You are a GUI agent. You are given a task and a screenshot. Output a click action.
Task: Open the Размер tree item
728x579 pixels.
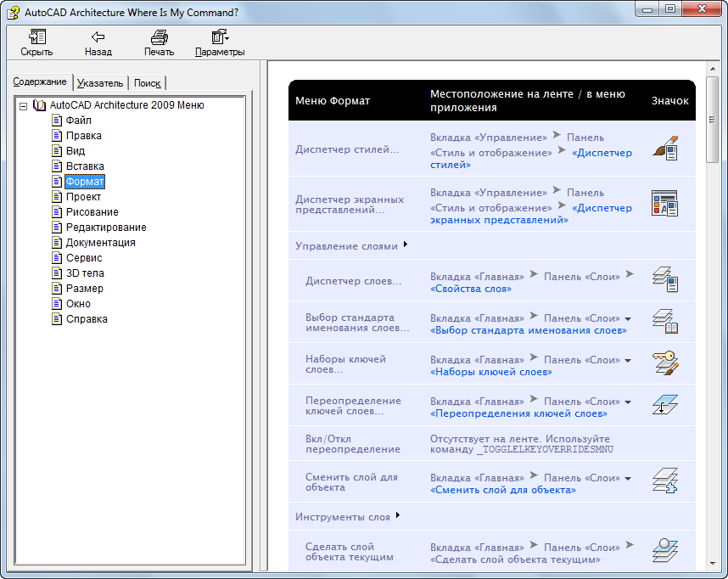pyautogui.click(x=85, y=289)
